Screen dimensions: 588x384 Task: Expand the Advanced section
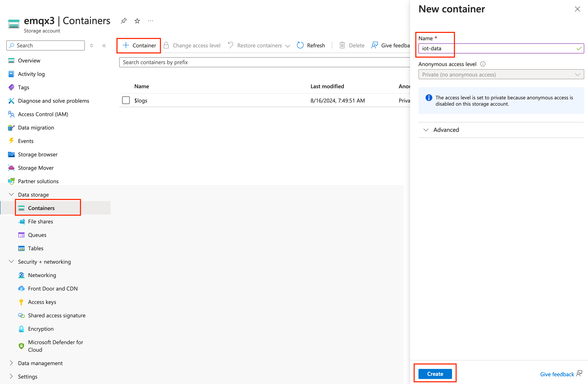click(x=446, y=130)
